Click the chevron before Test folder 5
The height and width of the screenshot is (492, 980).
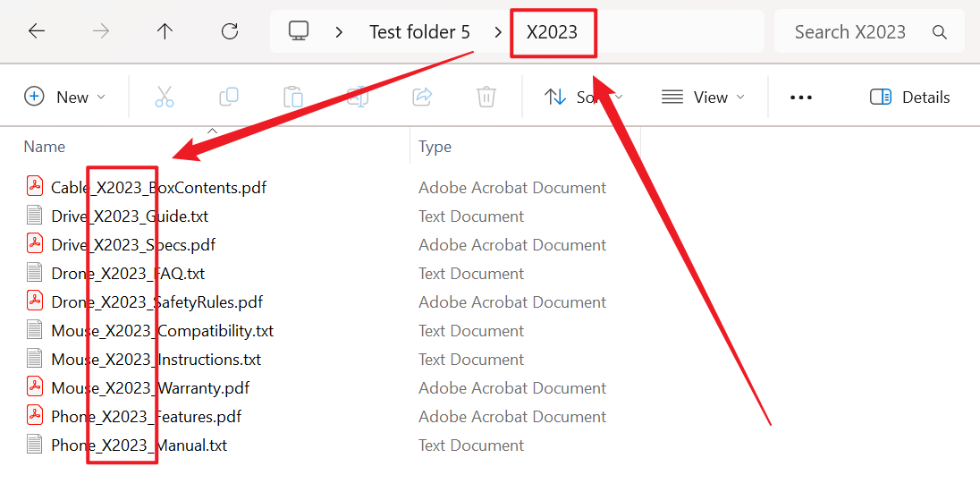click(339, 32)
